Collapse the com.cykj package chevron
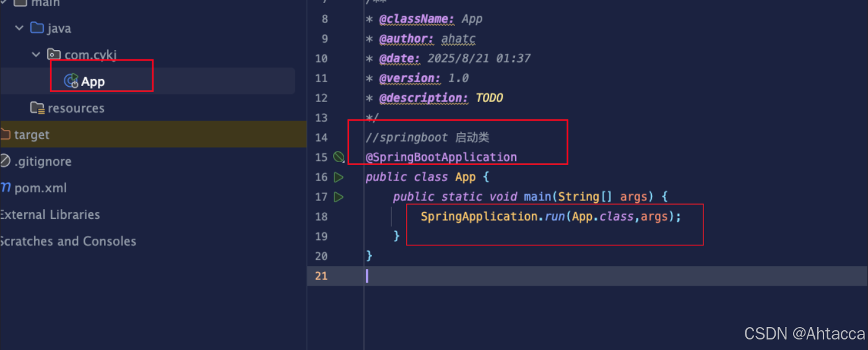The image size is (868, 350). click(37, 54)
